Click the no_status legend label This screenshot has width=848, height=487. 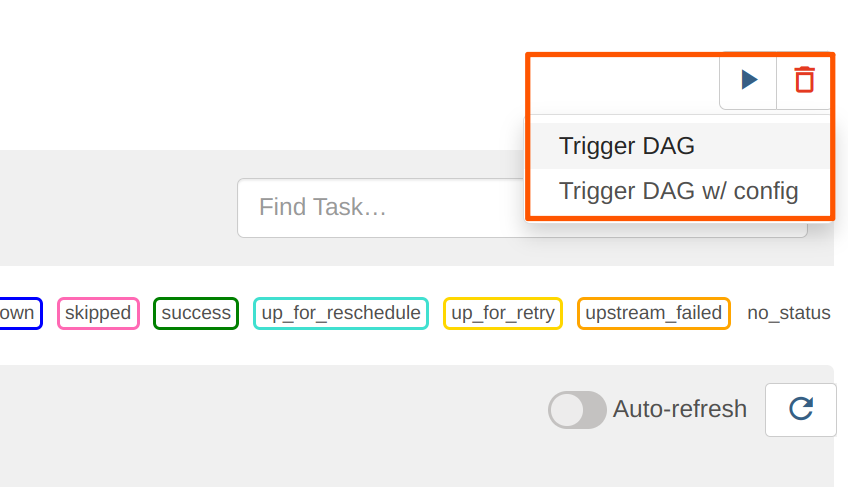[789, 313]
